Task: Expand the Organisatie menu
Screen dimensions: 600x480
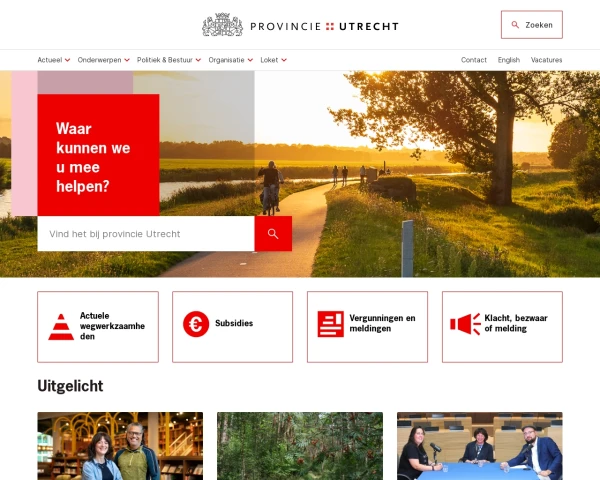Action: pos(231,60)
